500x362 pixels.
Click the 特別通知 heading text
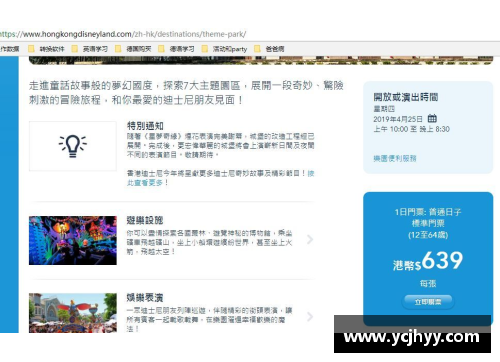145,126
